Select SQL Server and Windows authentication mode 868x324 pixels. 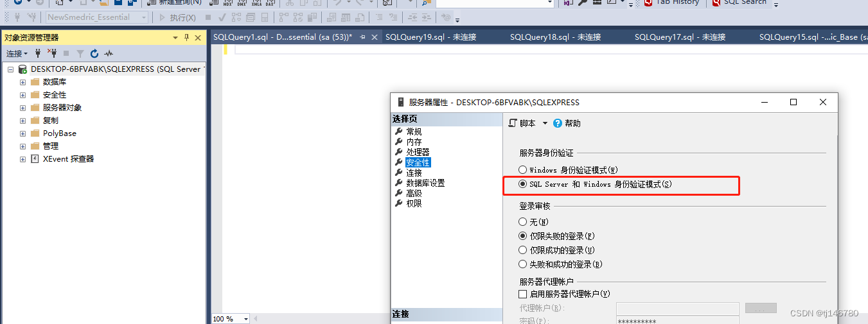[523, 184]
